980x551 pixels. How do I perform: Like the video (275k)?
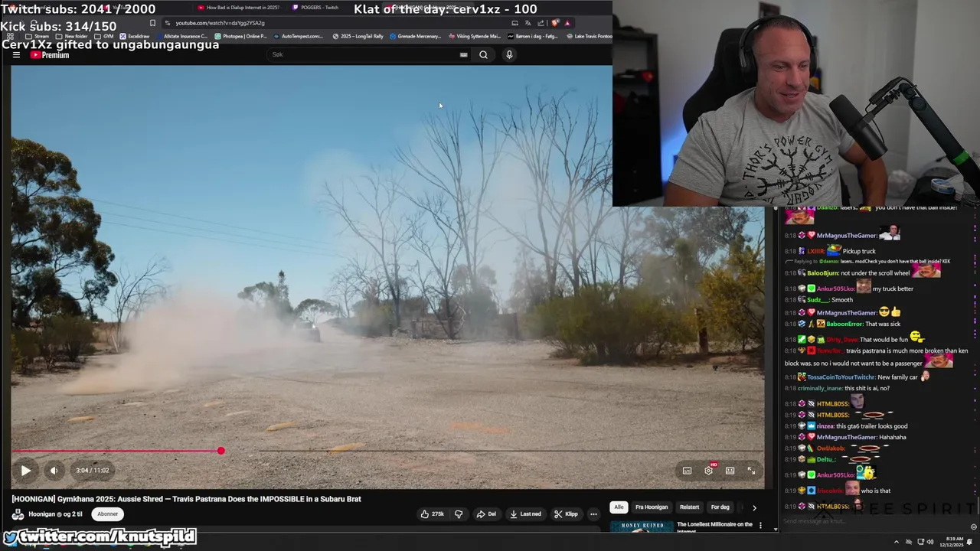(432, 514)
